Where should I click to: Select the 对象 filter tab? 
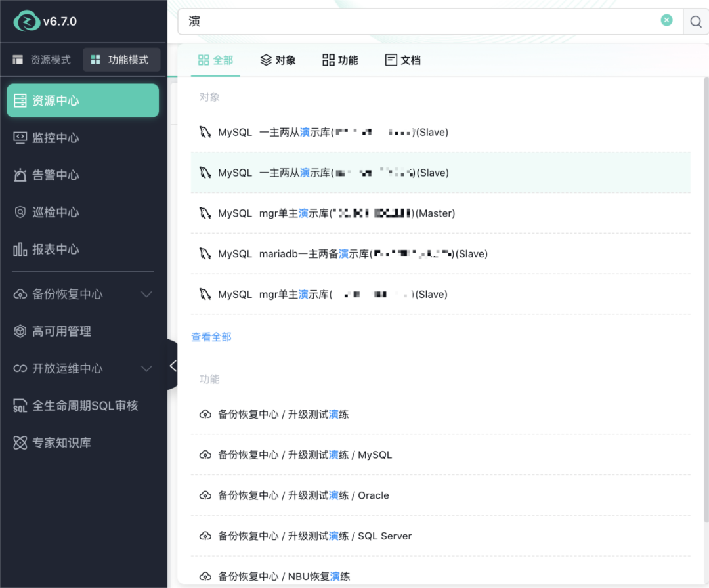pyautogui.click(x=278, y=60)
